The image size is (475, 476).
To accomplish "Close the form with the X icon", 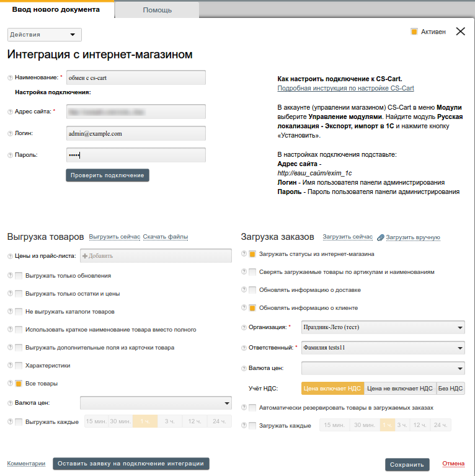I will (x=460, y=32).
